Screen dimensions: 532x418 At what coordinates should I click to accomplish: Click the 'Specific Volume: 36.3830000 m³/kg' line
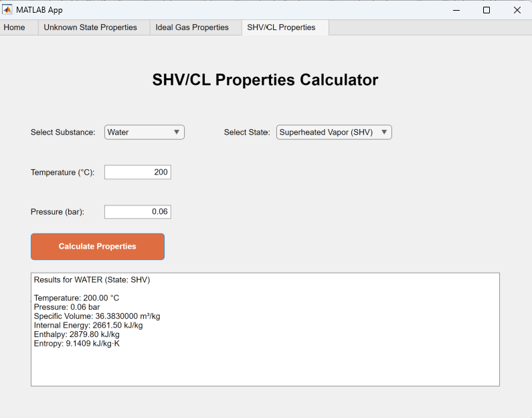(x=97, y=316)
